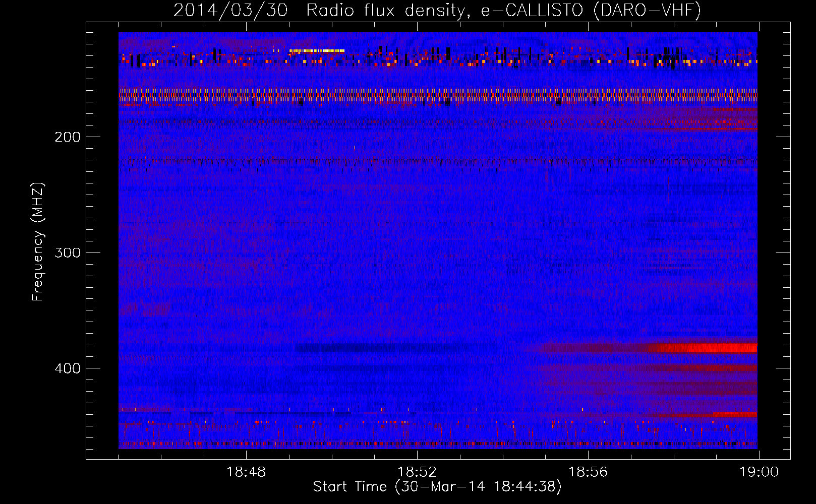816x504 pixels.
Task: Click the 'Frequency (MHZ)' axis label
Action: 38,242
